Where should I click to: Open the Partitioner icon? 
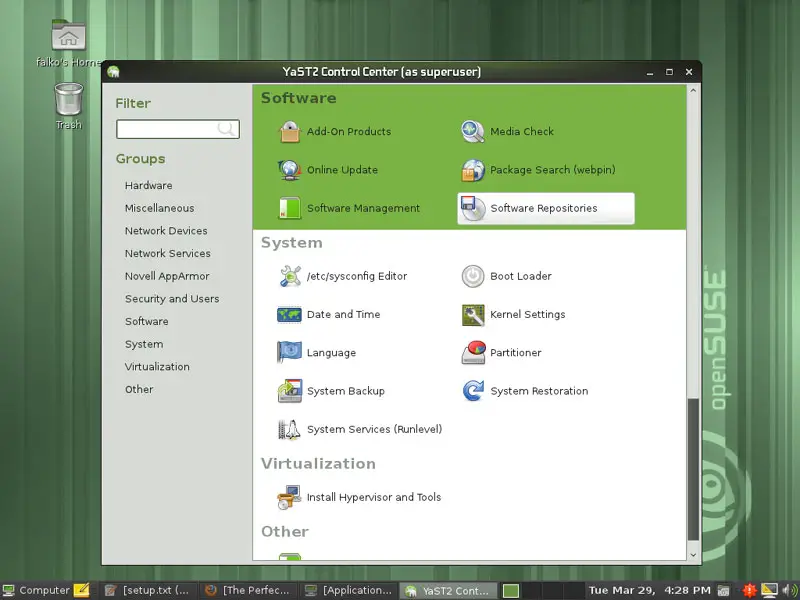coord(473,353)
